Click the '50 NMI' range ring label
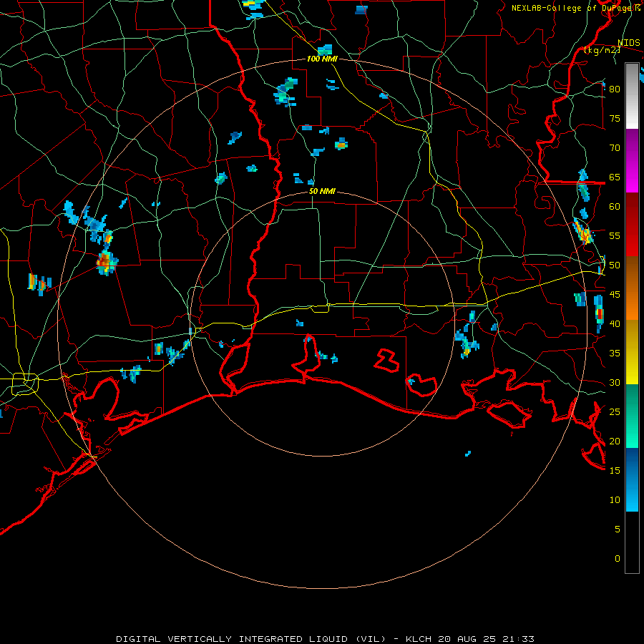This screenshot has height=644, width=644. [x=322, y=191]
